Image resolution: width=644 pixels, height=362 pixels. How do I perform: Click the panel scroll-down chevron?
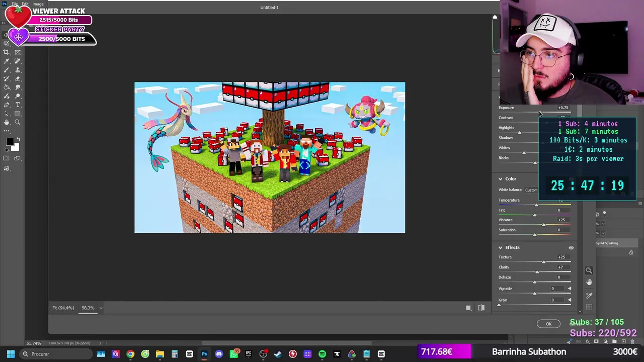click(580, 311)
